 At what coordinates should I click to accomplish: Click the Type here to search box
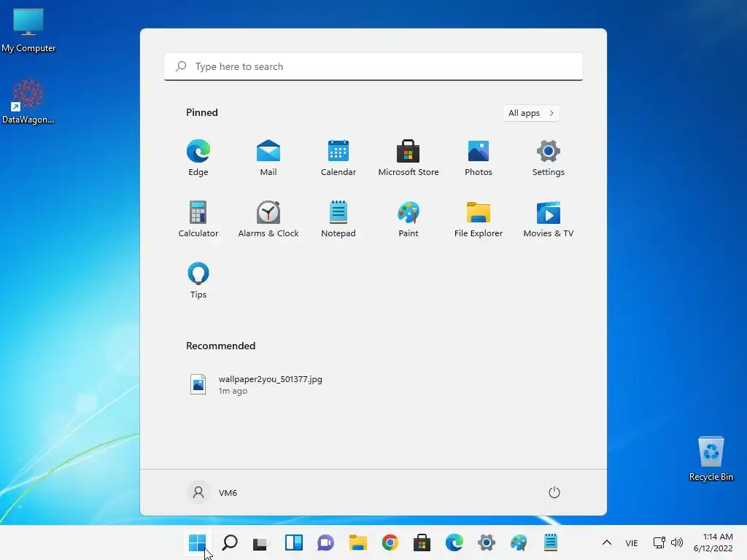tap(373, 66)
